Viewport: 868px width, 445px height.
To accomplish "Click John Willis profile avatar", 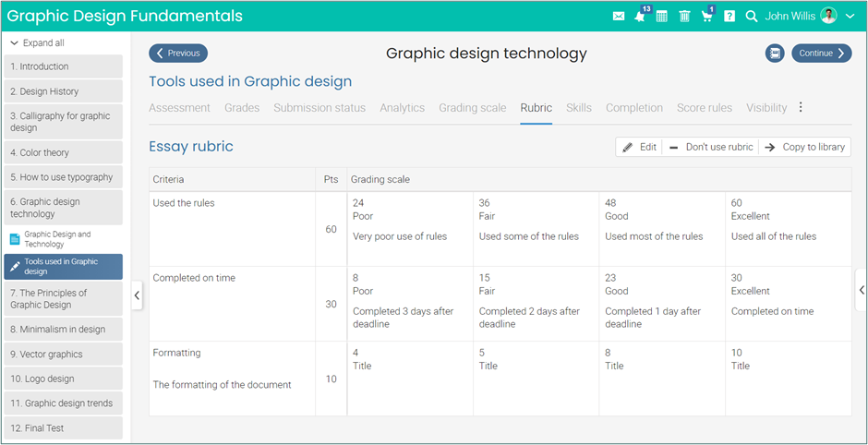I will coord(828,16).
